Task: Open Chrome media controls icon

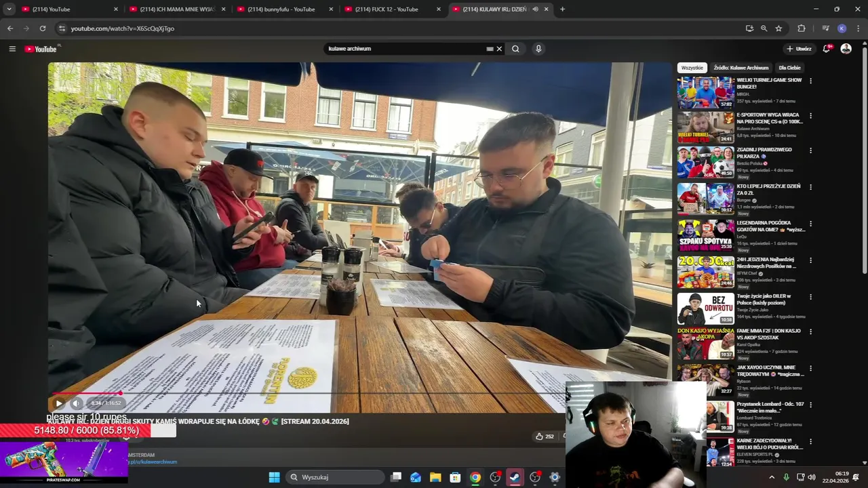Action: click(825, 28)
